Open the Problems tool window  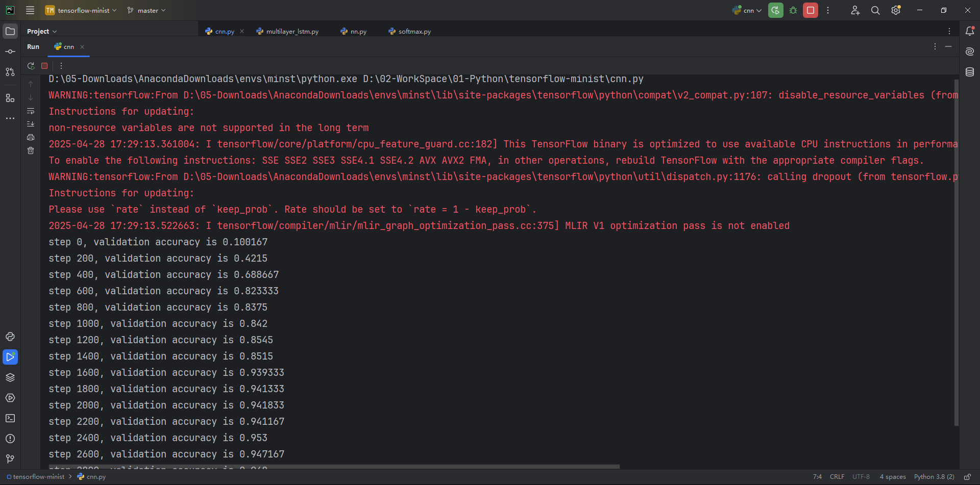[10, 439]
